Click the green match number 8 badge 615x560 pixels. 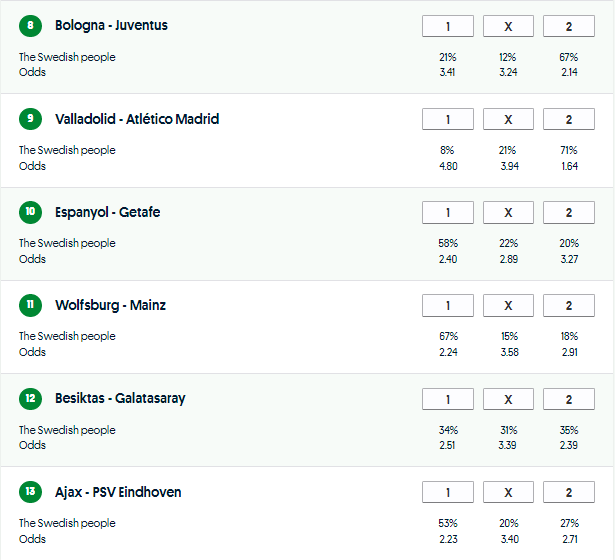(x=31, y=26)
